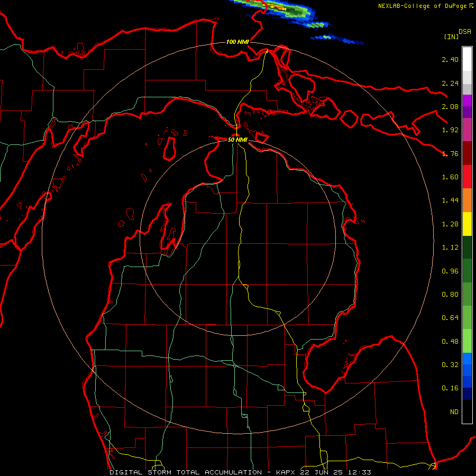Select the 0.32 legend value

coord(450,365)
